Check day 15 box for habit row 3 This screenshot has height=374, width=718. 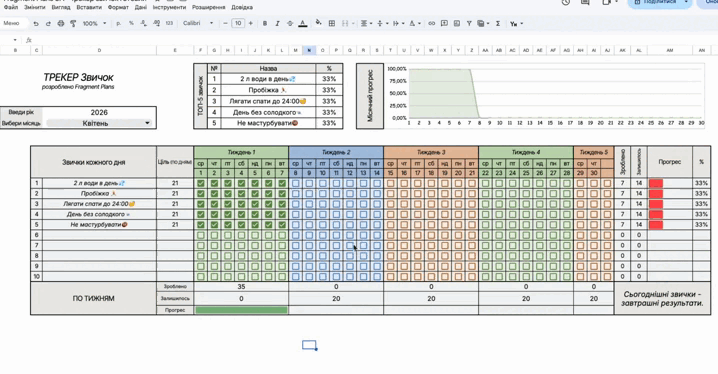tap(390, 204)
